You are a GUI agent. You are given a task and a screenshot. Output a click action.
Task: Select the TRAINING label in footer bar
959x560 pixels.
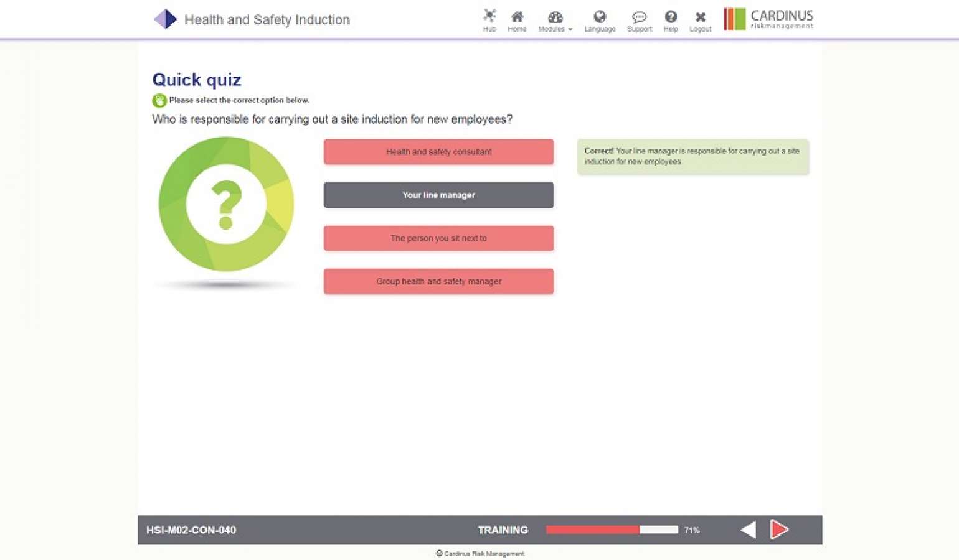(x=502, y=530)
